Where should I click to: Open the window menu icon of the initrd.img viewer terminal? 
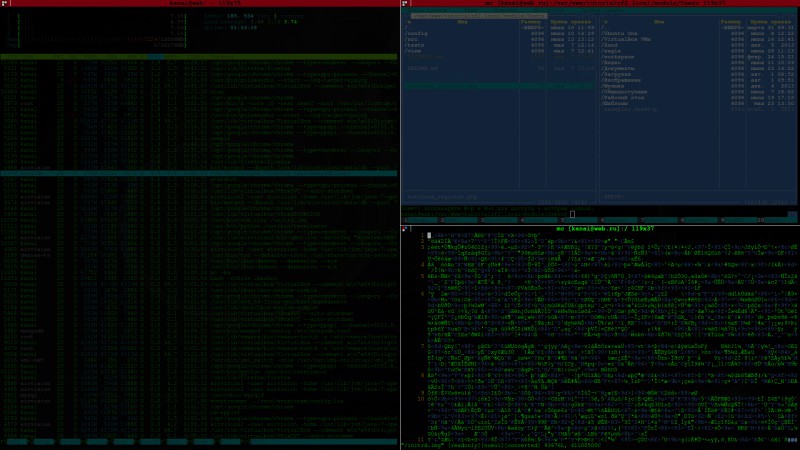[405, 229]
